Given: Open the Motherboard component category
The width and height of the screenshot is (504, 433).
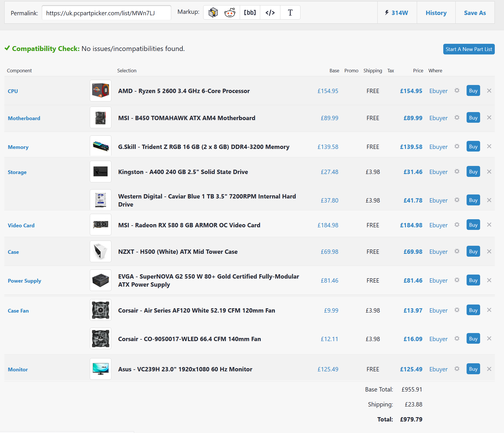Looking at the screenshot, I should coord(24,118).
